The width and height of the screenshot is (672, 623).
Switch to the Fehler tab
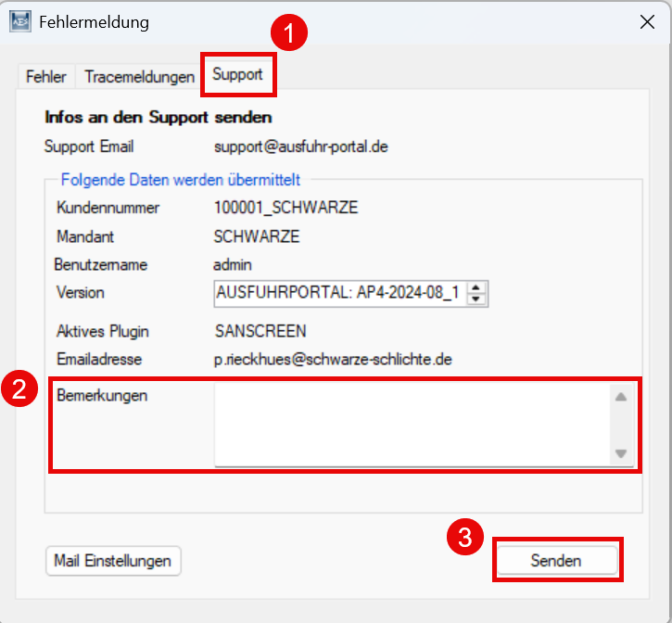45,77
